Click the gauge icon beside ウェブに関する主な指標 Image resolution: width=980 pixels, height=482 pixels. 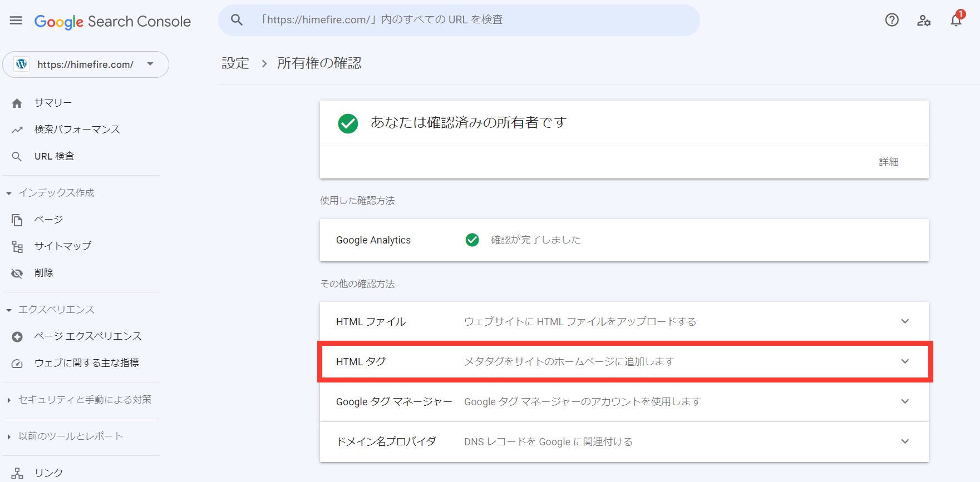pyautogui.click(x=17, y=363)
